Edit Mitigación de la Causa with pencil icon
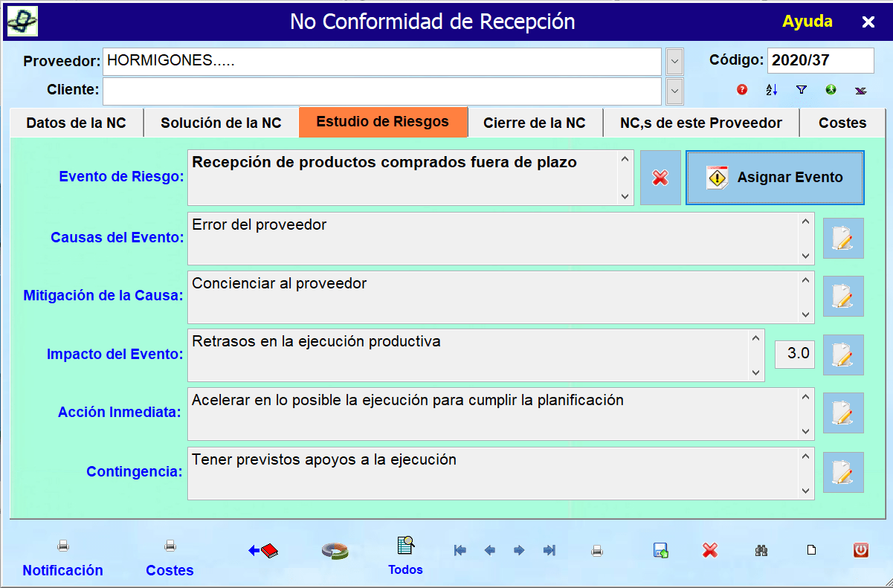 843,296
